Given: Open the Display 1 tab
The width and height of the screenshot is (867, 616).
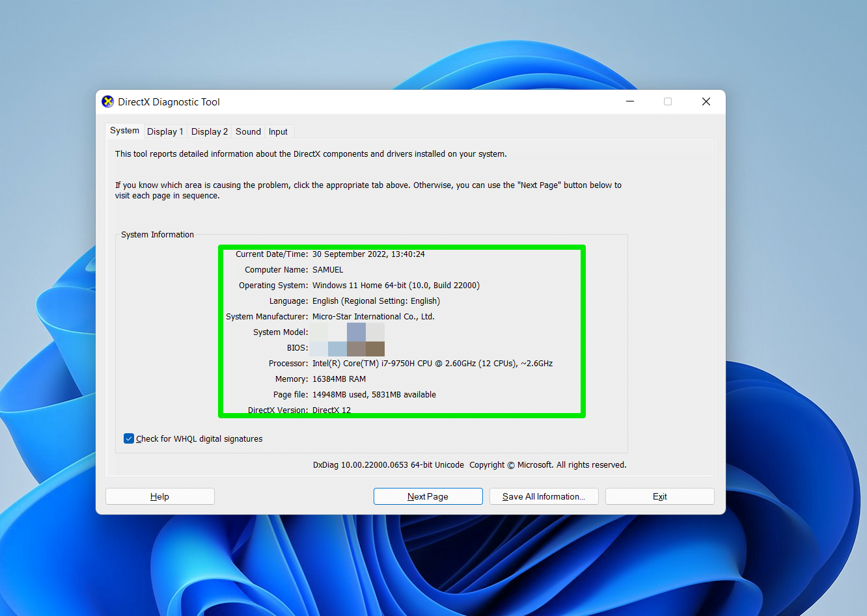Looking at the screenshot, I should (165, 131).
